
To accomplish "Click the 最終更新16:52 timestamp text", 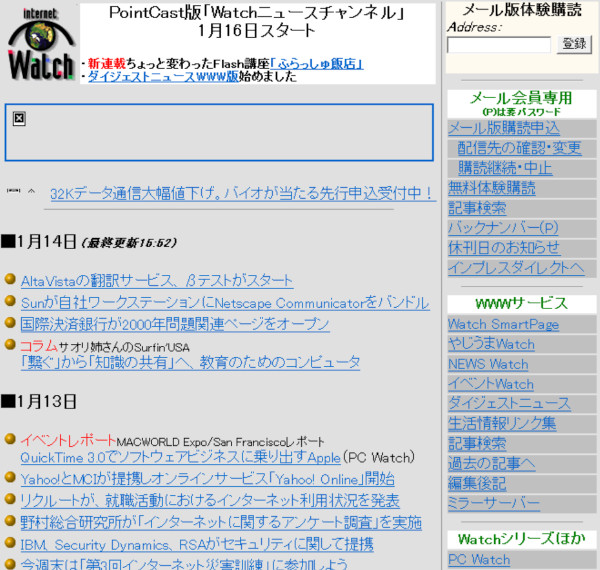I will (x=129, y=243).
